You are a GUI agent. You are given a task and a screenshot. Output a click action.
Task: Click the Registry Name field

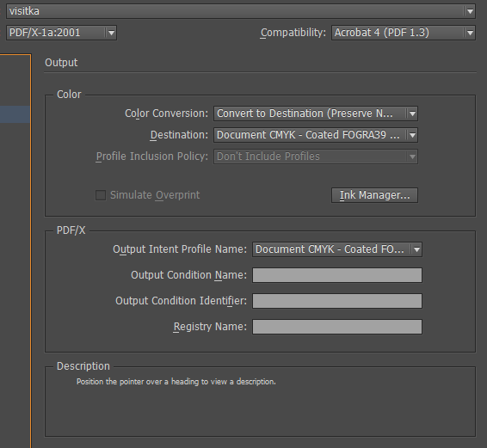[337, 327]
